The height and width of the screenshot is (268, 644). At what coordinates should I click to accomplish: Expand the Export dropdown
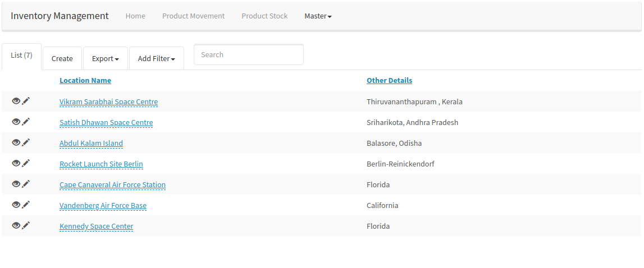click(x=105, y=58)
